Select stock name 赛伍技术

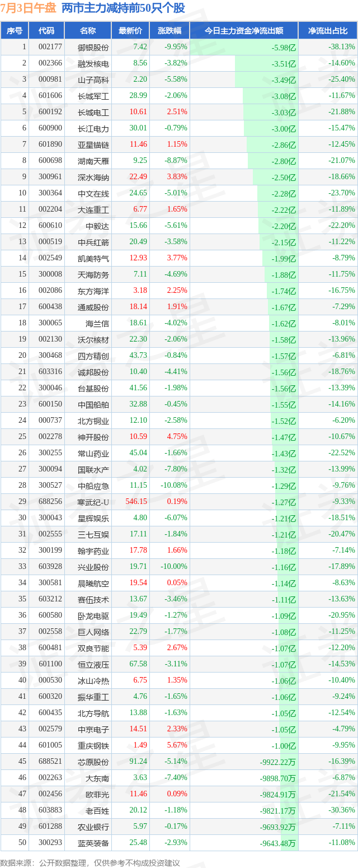point(93,600)
